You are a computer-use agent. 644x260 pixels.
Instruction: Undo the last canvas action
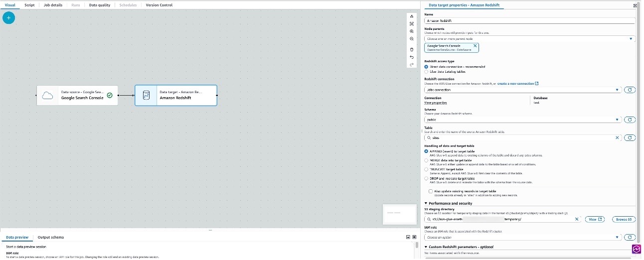(x=411, y=57)
